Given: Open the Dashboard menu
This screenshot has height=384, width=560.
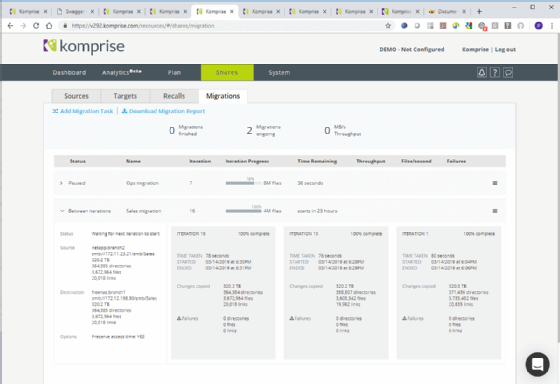Looking at the screenshot, I should click(69, 73).
